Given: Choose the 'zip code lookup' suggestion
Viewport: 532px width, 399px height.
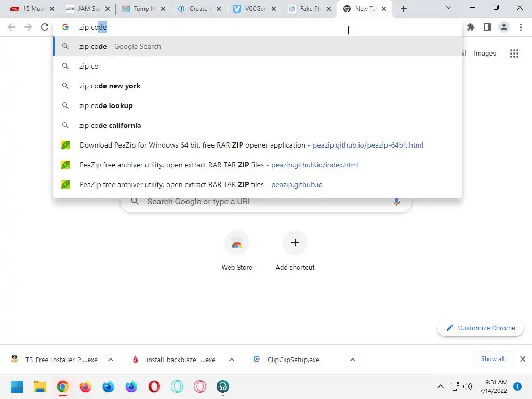Looking at the screenshot, I should click(258, 105).
